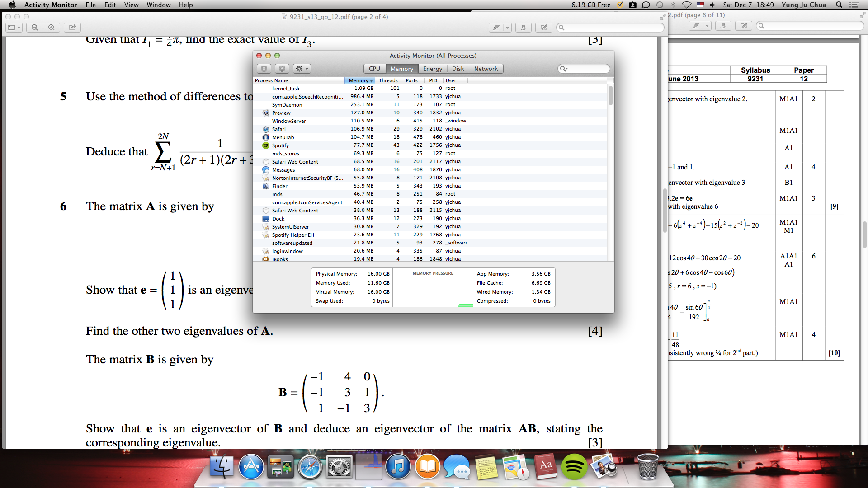Screen dimensions: 868x488
Task: Click the Preview share icon
Action: (x=72, y=28)
